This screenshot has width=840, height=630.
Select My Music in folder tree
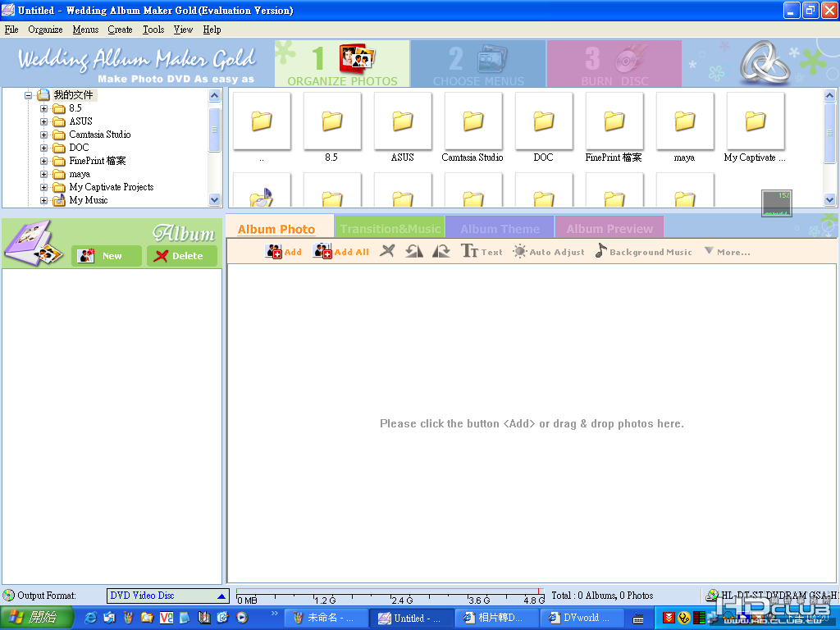click(89, 200)
